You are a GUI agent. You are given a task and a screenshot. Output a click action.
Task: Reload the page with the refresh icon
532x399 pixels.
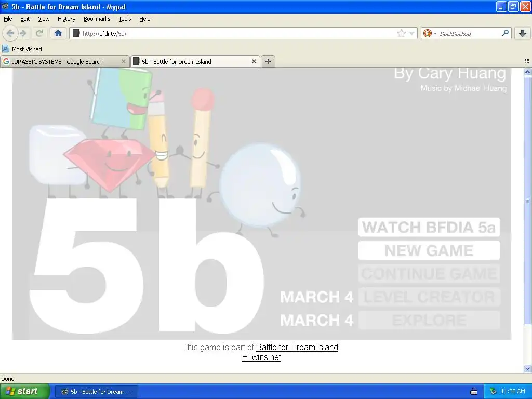(39, 33)
